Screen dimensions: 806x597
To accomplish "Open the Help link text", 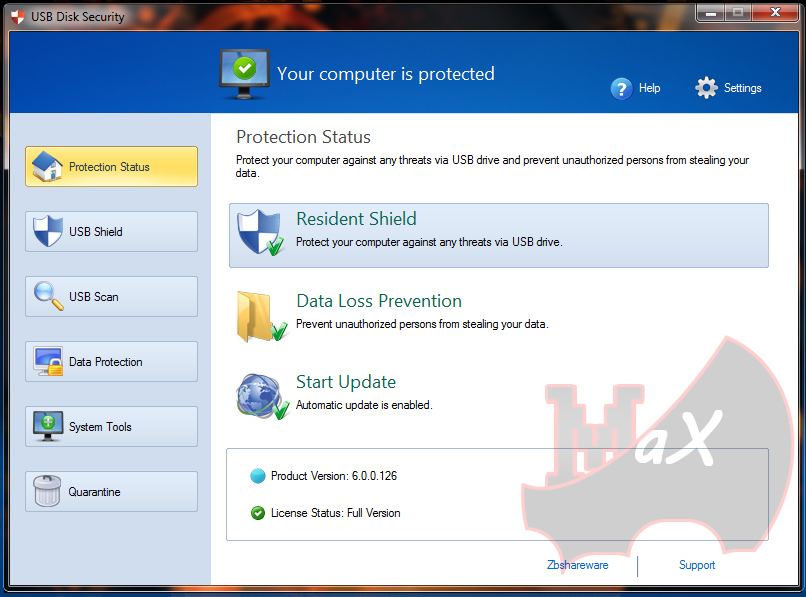I will (649, 88).
